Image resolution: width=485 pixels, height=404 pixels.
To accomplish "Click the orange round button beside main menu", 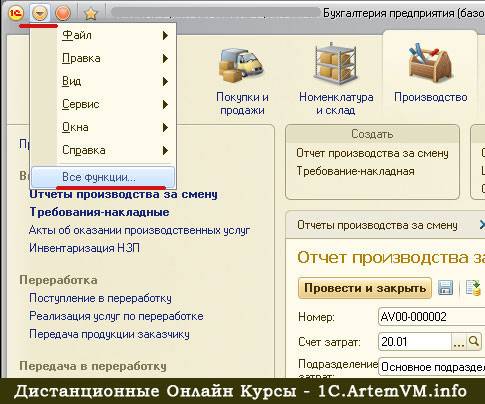I will 63,14.
